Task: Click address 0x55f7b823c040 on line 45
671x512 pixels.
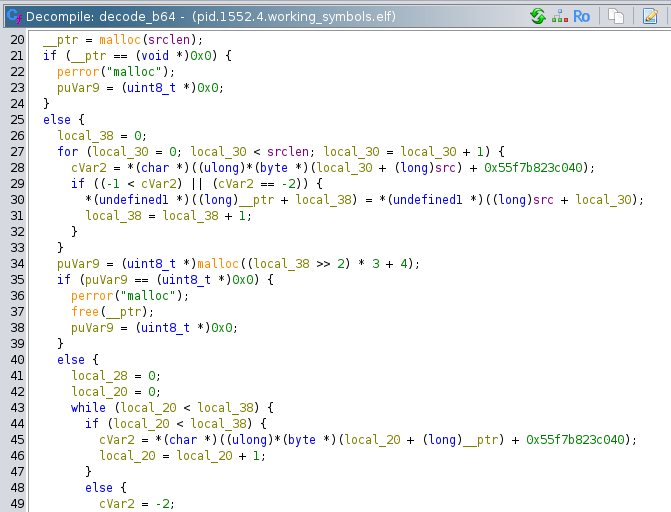Action: pos(575,440)
